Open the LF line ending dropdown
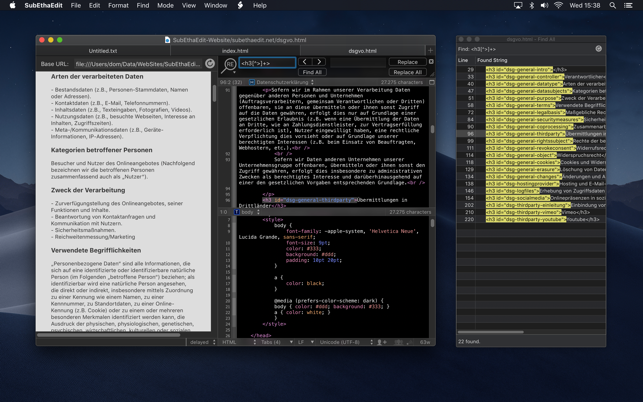 306,342
